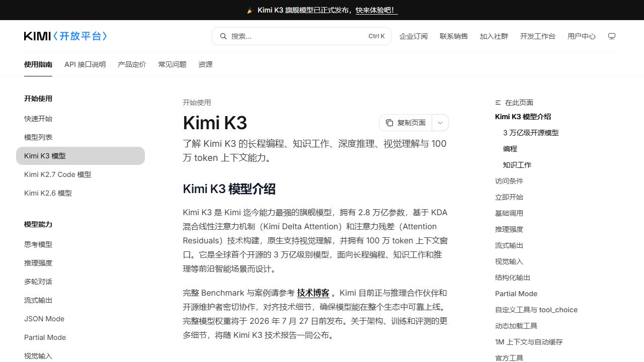Screen dimensions: 644x362
Task: Click the 加入社群 link
Action: pos(494,36)
